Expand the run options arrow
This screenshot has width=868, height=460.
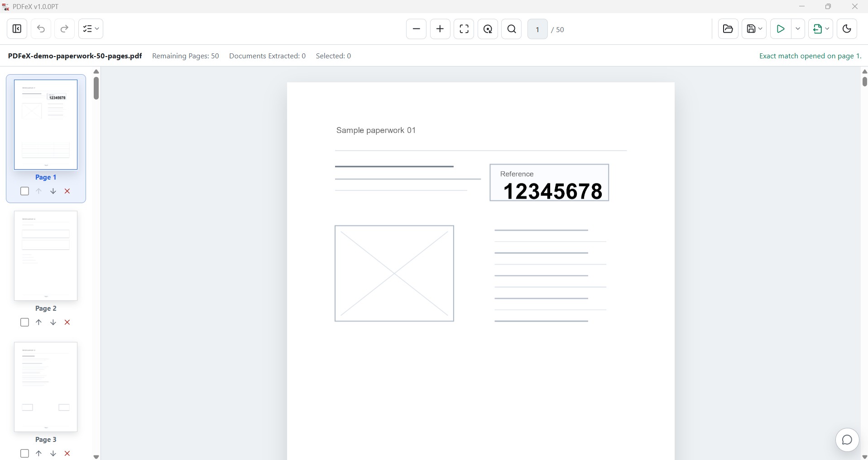point(798,29)
